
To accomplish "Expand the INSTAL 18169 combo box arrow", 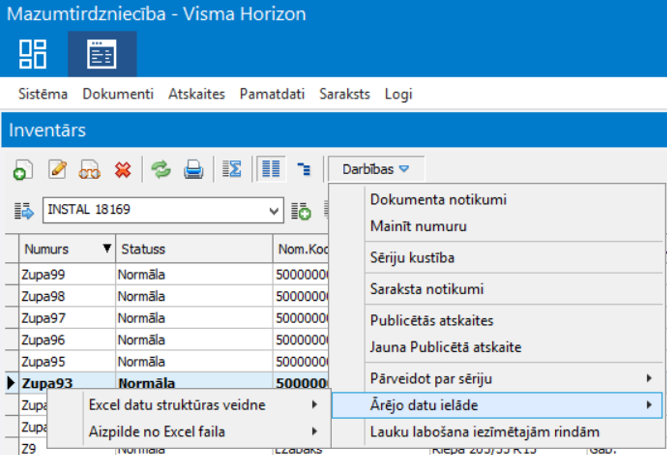I will 274,211.
